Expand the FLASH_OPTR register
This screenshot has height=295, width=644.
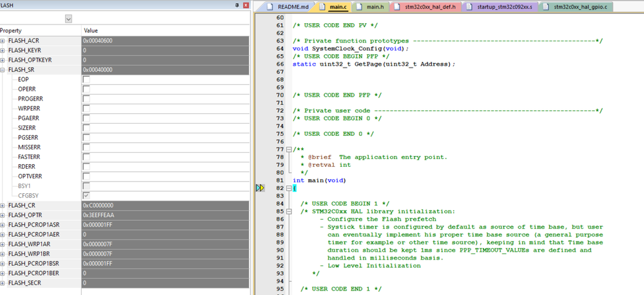coord(3,215)
